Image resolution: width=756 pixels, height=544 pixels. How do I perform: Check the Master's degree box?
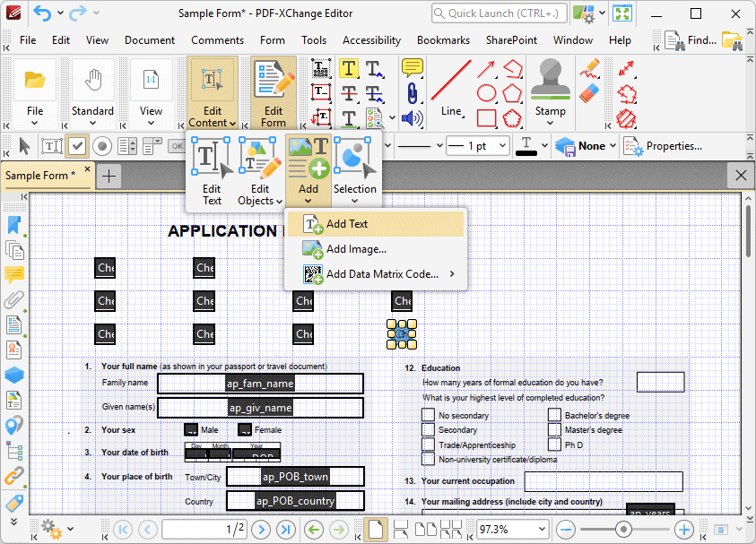click(x=554, y=429)
